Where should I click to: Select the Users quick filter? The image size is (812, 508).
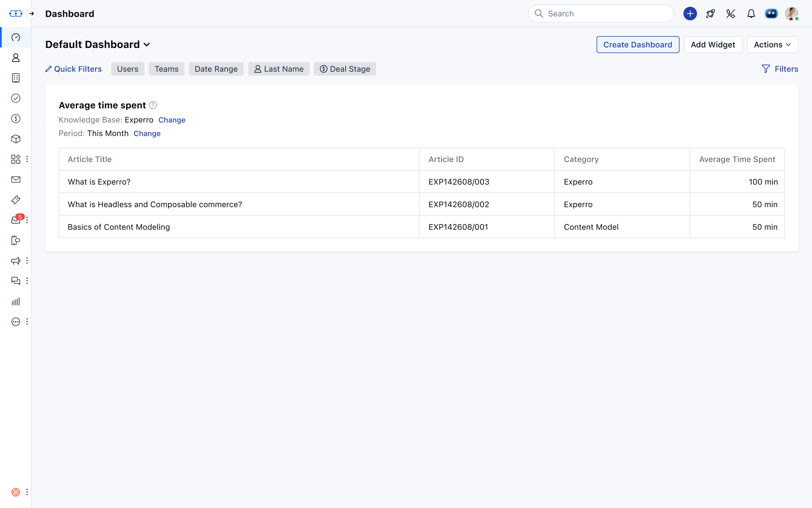click(x=127, y=69)
